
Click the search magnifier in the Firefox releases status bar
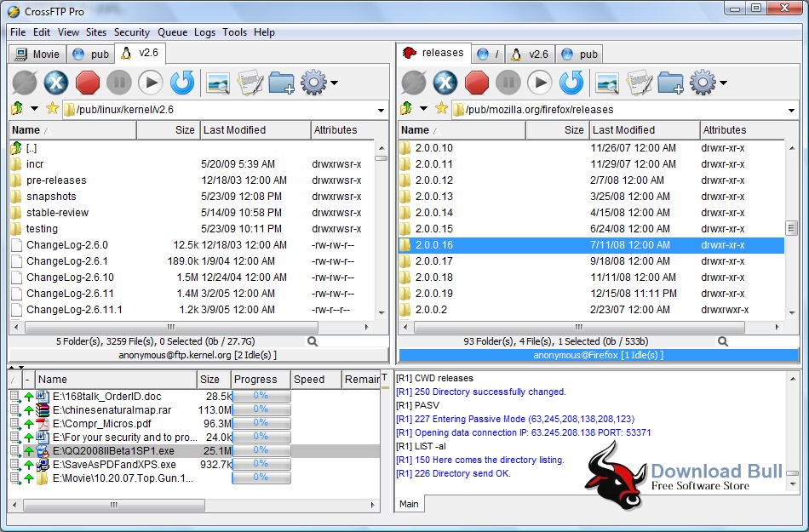pos(723,341)
